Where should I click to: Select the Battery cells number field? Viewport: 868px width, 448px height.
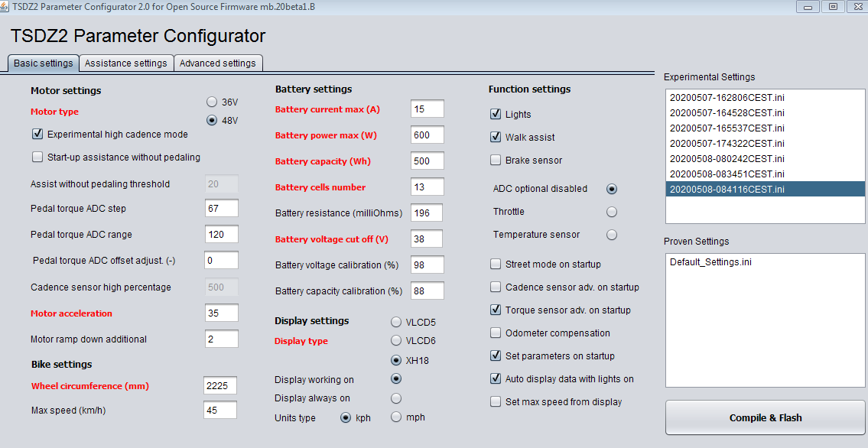pyautogui.click(x=427, y=187)
